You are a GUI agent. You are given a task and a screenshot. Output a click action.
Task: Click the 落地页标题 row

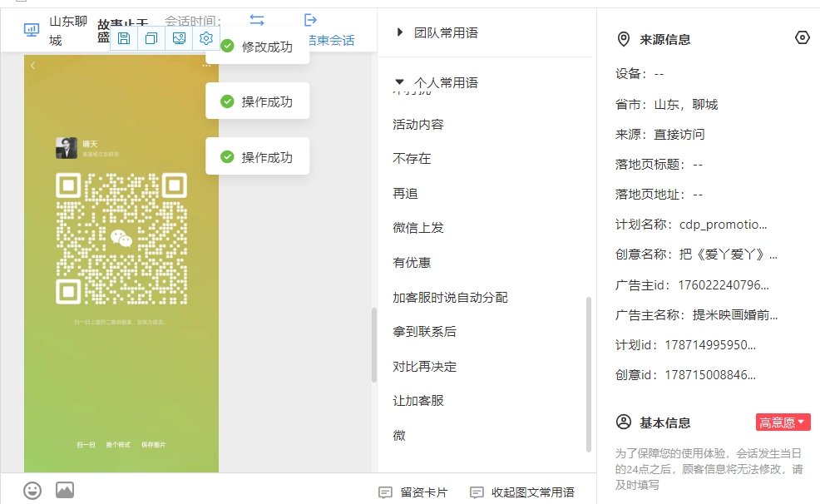point(659,165)
